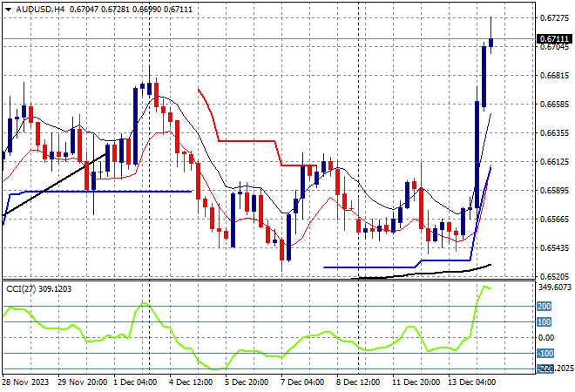The height and width of the screenshot is (392, 575).
Task: Select the green CCI line peak above 200
Action: click(x=486, y=287)
